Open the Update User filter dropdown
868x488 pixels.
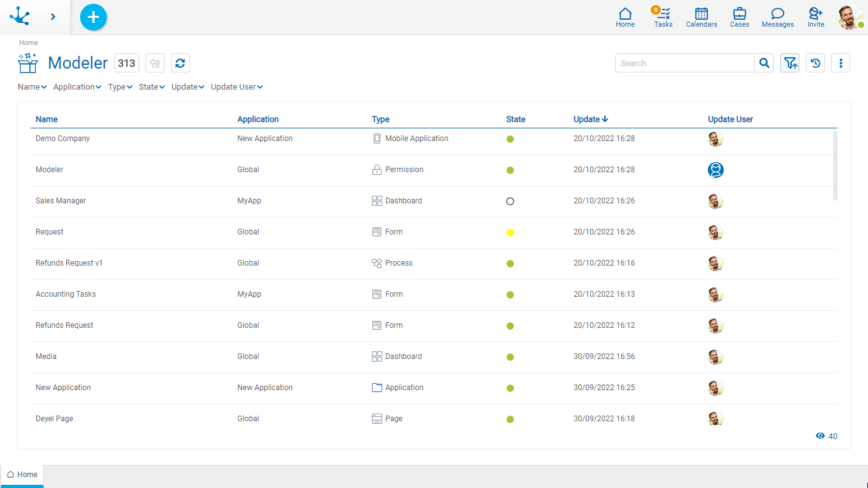237,87
